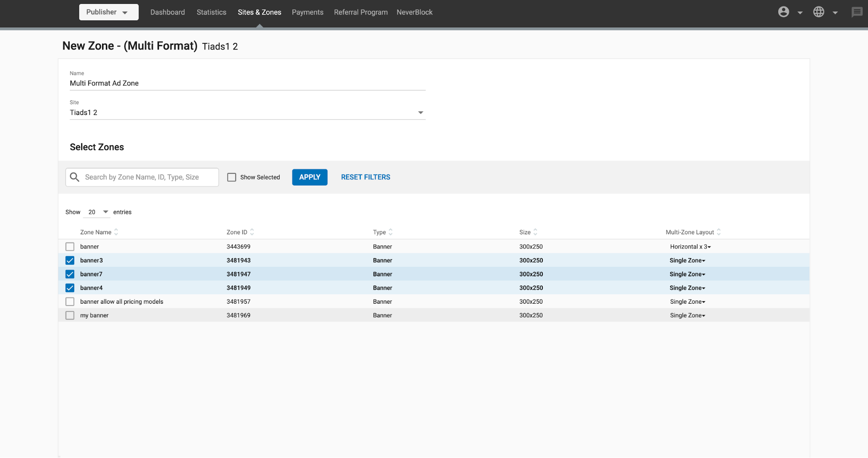Click the search magnifier icon
868x458 pixels.
click(74, 177)
